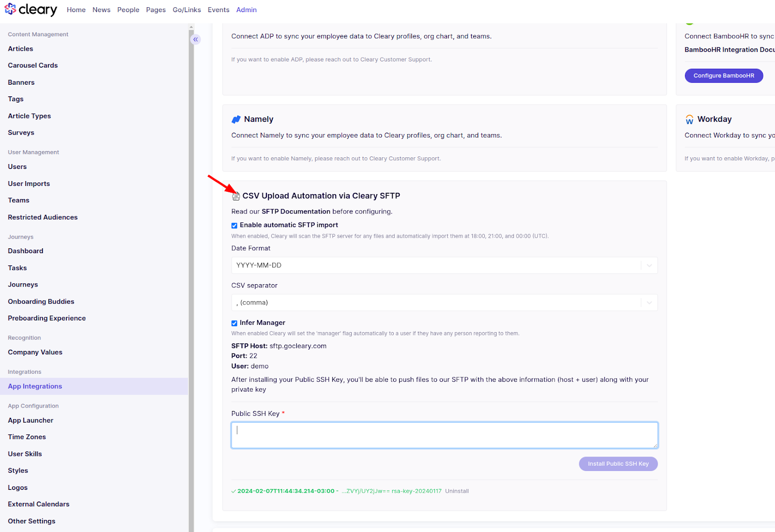Collapse the sidebar with double-chevron icon
The height and width of the screenshot is (532, 775).
click(x=196, y=39)
